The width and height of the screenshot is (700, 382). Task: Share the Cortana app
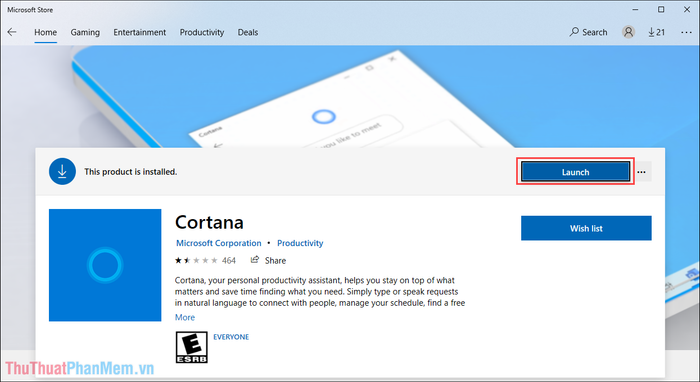(268, 260)
